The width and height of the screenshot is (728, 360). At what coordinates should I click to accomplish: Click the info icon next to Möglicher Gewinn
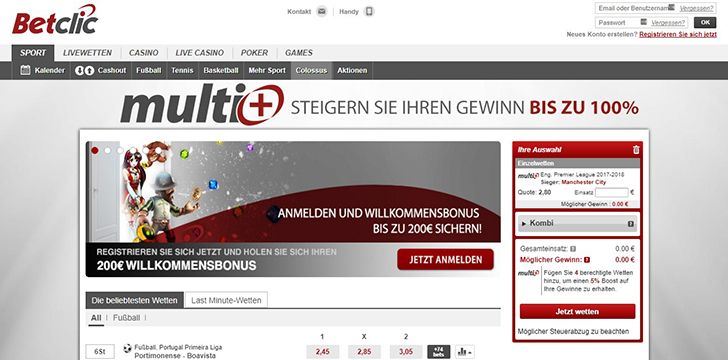[x=587, y=260]
